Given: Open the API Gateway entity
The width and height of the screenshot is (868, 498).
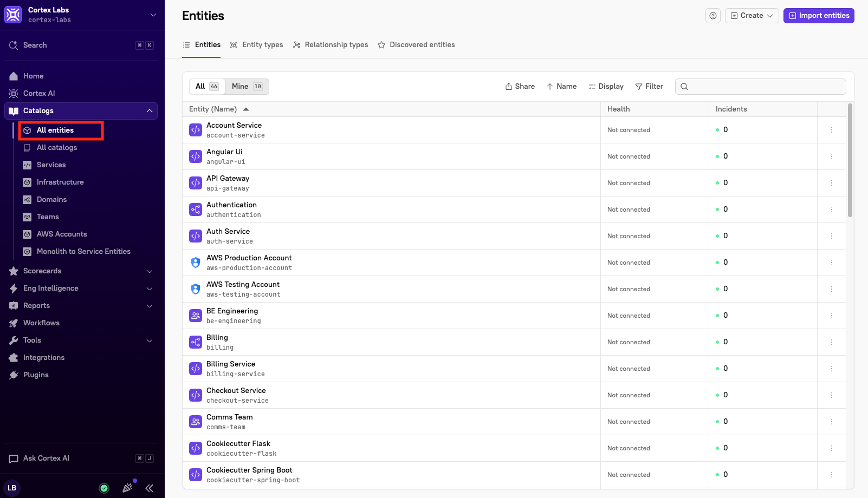Looking at the screenshot, I should coord(228,179).
